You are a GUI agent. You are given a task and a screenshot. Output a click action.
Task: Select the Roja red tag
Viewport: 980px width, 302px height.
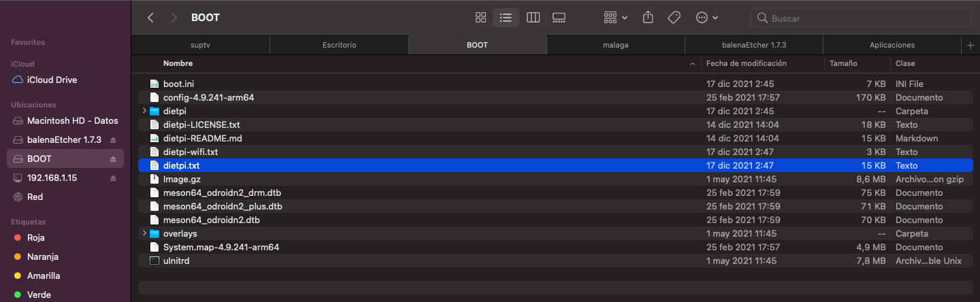(35, 238)
